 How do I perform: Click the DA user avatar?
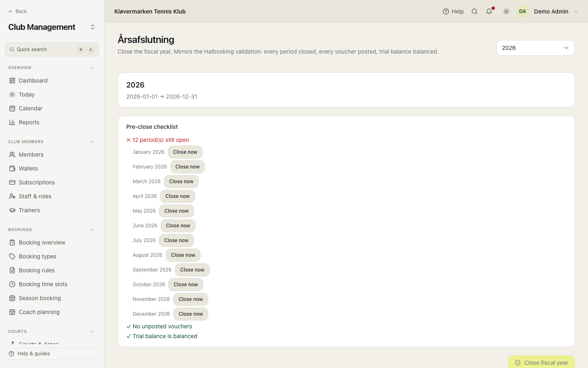tap(523, 11)
